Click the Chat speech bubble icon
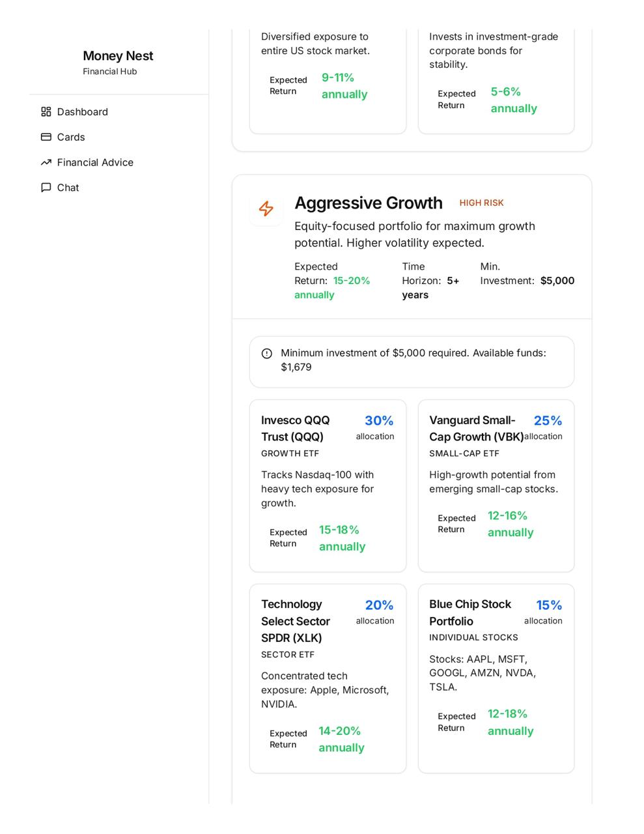Screen dimensions: 644x834 (46, 188)
